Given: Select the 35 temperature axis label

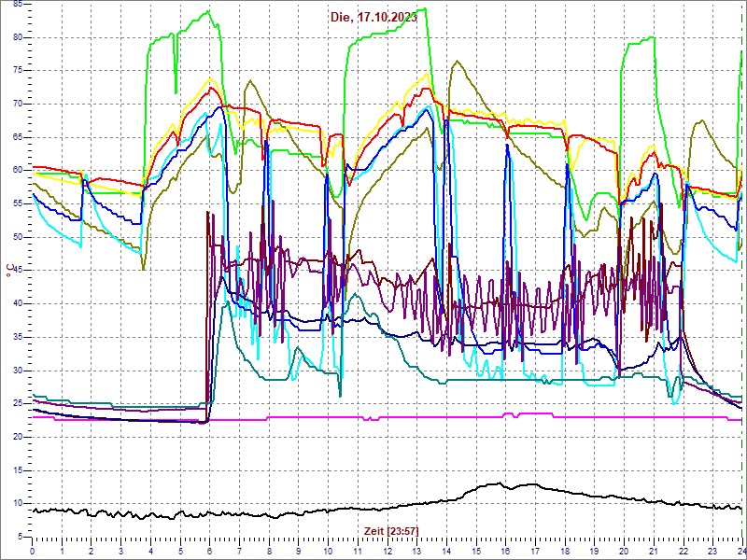Looking at the screenshot, I should coord(18,338).
